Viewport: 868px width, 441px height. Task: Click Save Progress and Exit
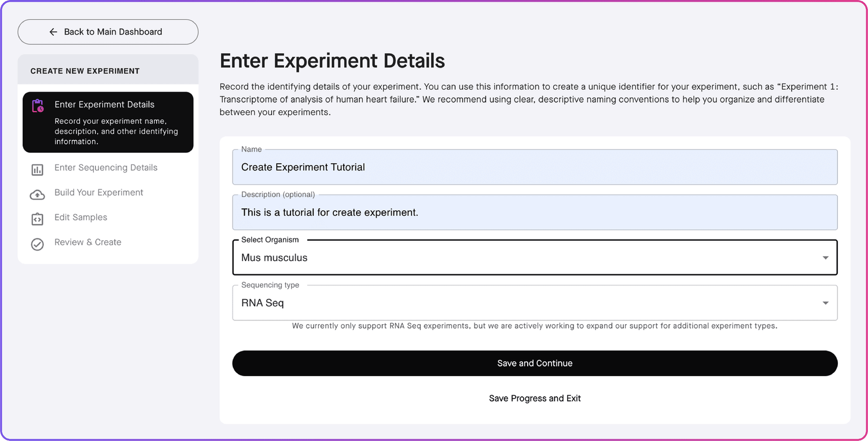coord(534,398)
